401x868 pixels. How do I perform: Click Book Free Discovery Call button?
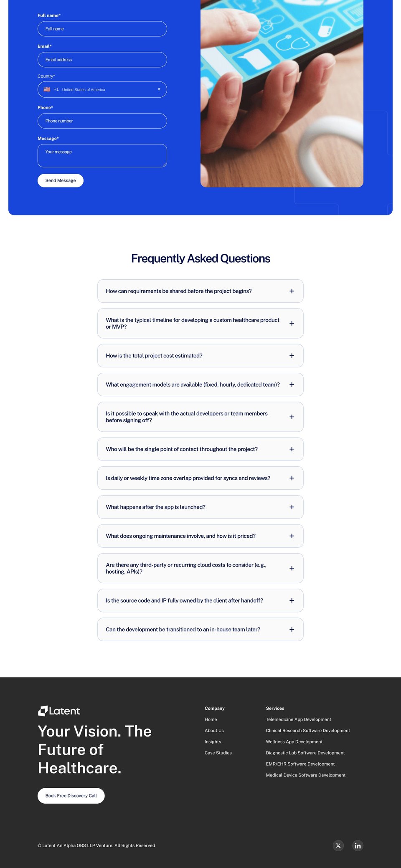[x=71, y=796]
